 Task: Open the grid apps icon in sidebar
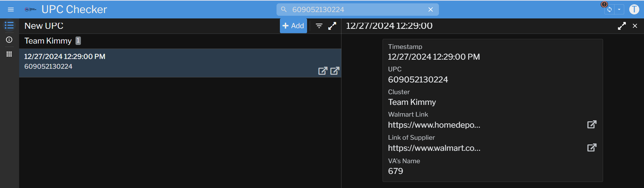coord(9,54)
